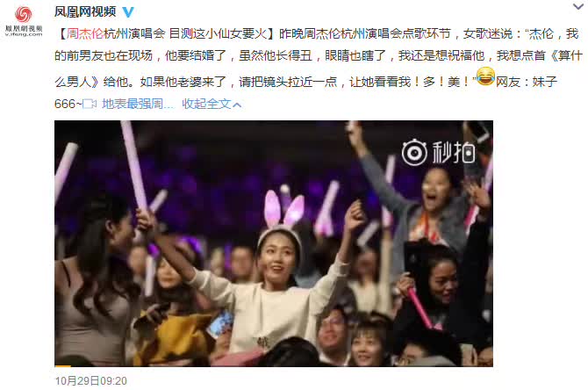
Task: Play the concert video thumbnail
Action: 274,243
